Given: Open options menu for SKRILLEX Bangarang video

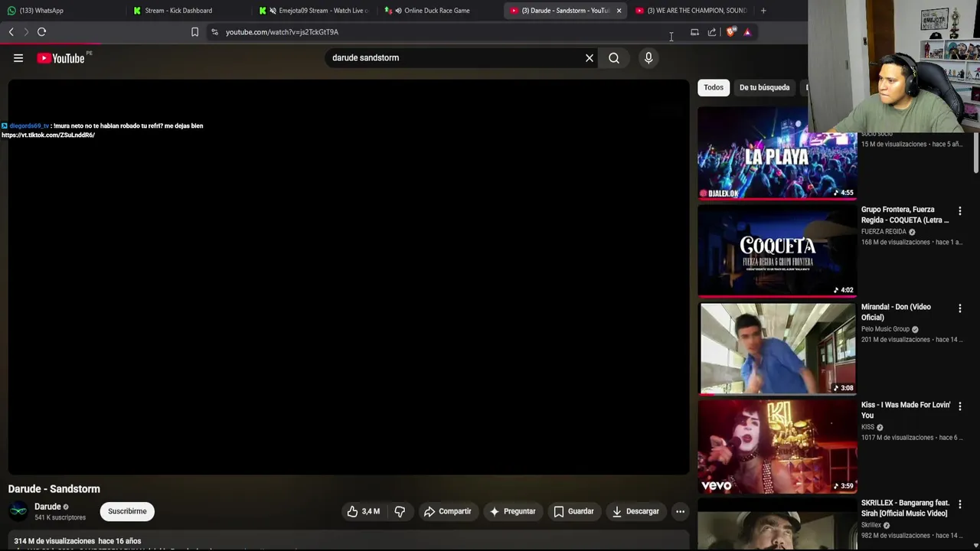Looking at the screenshot, I should click(960, 504).
